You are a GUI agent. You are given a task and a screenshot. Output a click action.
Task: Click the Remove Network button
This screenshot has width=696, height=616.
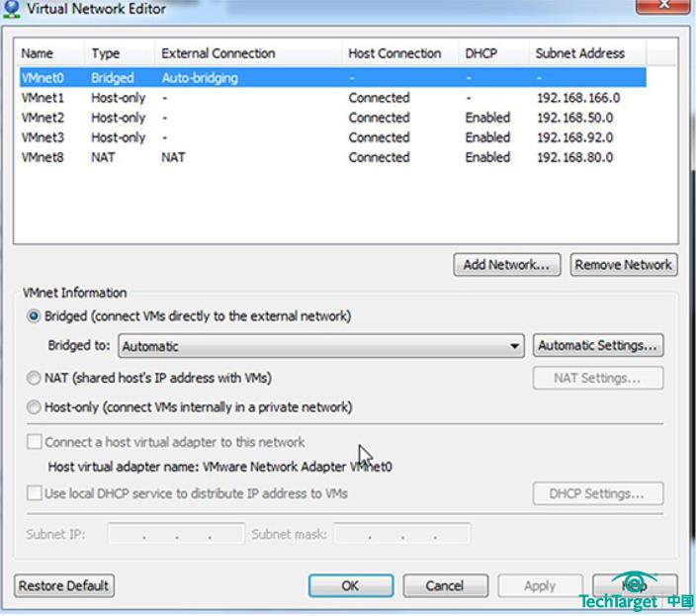[x=624, y=265]
